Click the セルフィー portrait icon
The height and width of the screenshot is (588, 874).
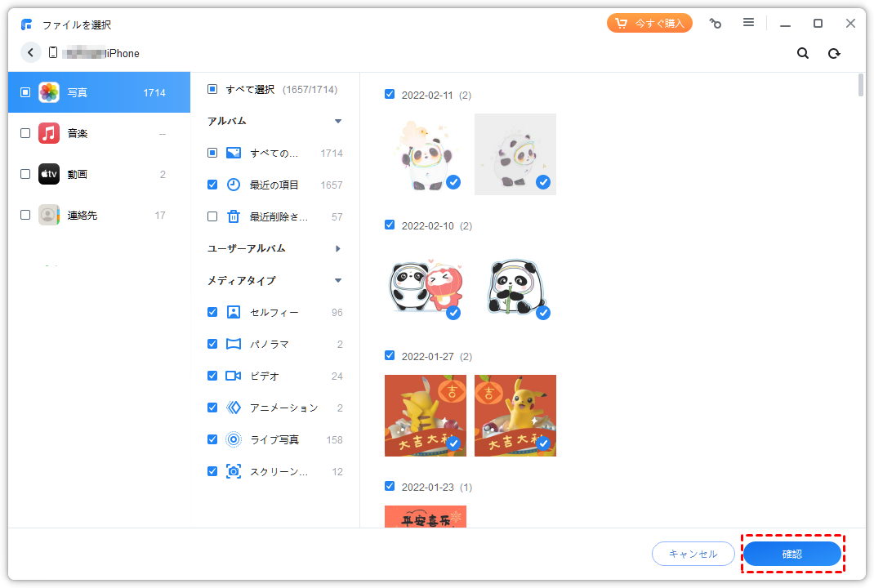coord(234,312)
